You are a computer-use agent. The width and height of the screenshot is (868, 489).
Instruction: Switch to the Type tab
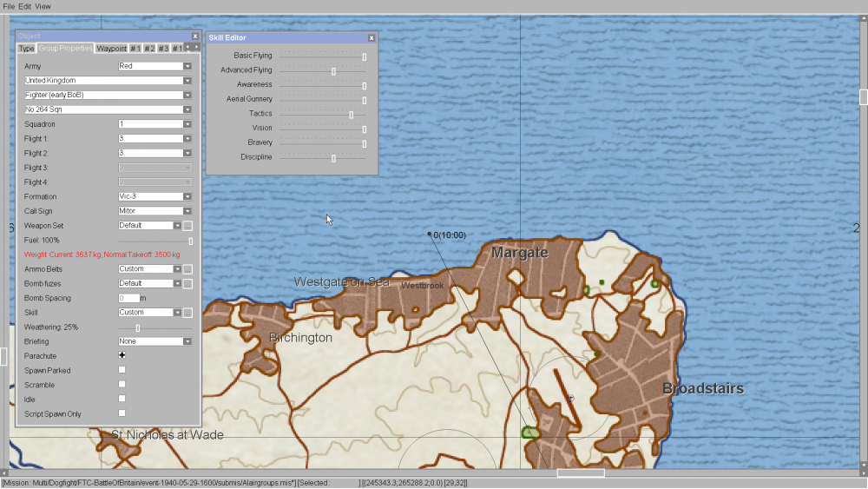26,49
